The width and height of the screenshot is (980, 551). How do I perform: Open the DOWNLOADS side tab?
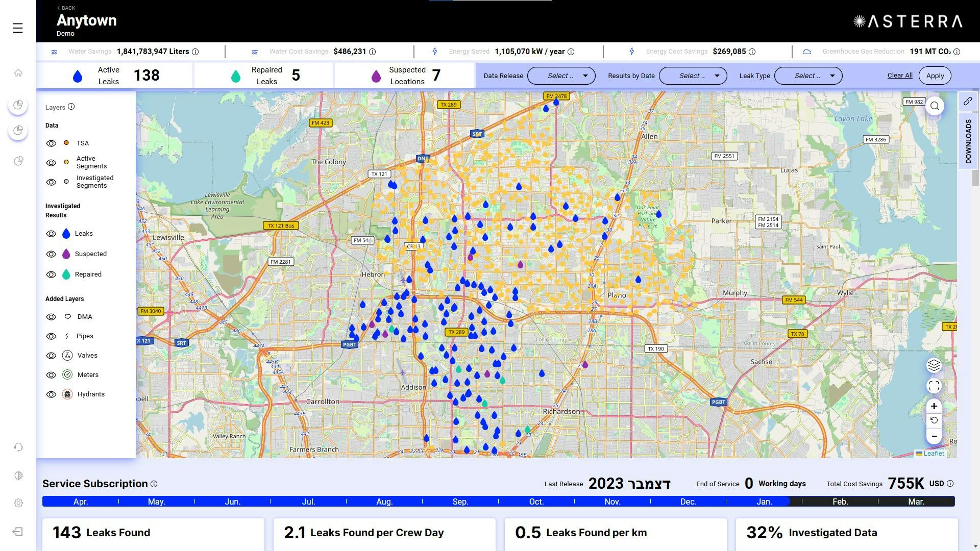coord(968,141)
